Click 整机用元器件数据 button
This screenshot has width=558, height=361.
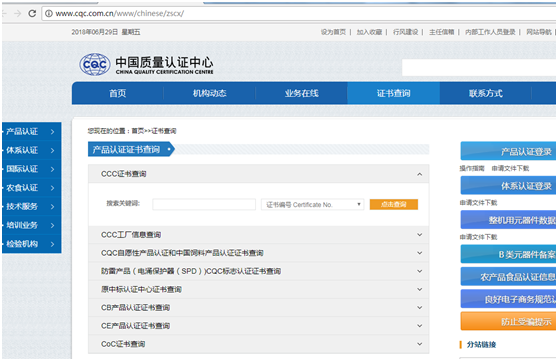(508, 220)
